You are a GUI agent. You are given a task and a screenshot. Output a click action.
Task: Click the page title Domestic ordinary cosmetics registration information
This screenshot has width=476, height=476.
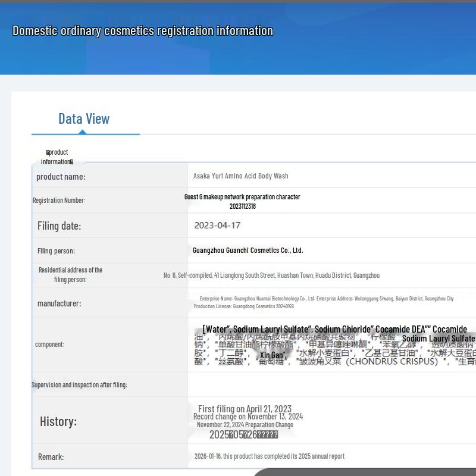(143, 31)
